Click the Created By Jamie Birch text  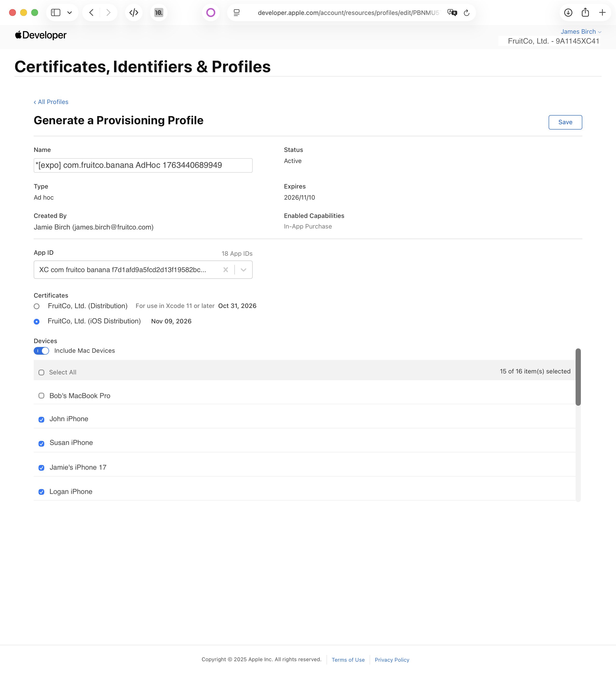(x=94, y=227)
